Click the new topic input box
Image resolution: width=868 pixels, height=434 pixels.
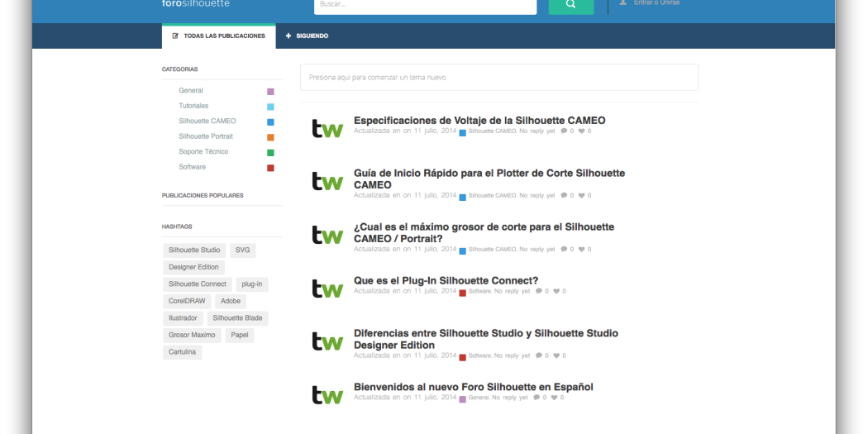[x=499, y=78]
